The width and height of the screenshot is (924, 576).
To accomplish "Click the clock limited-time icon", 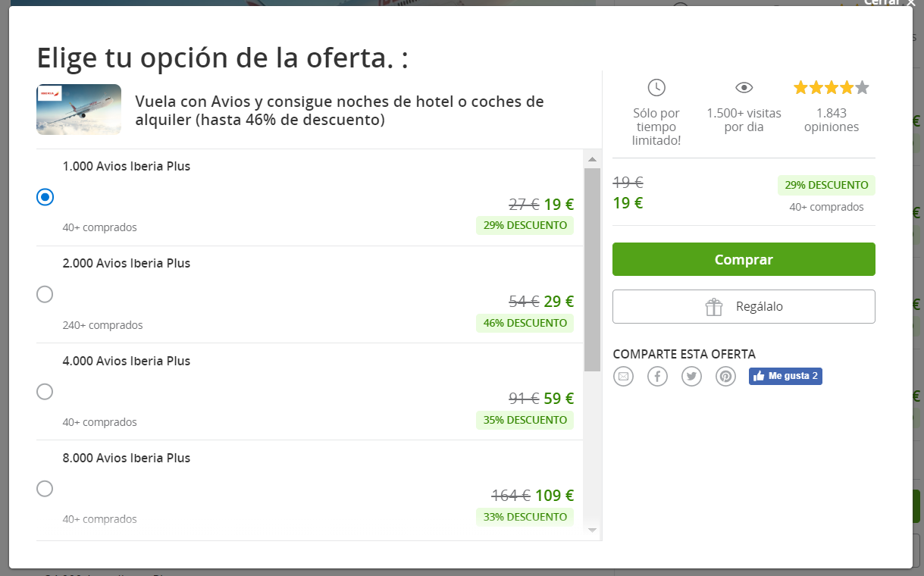I will click(656, 87).
